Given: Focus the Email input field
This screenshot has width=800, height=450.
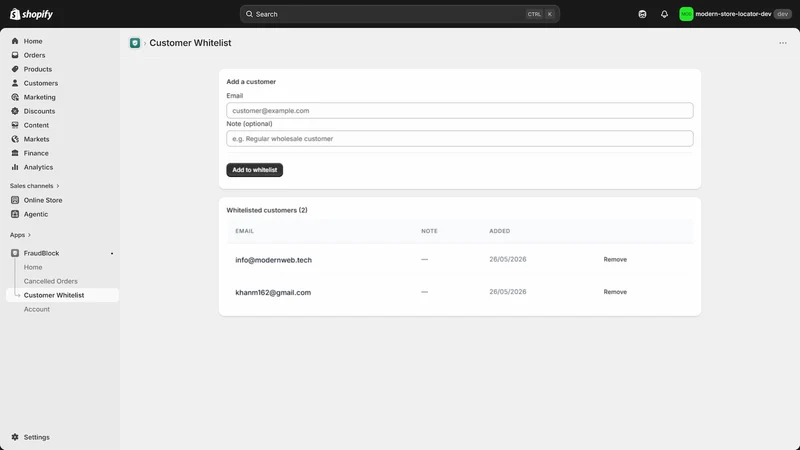Looking at the screenshot, I should (x=460, y=110).
